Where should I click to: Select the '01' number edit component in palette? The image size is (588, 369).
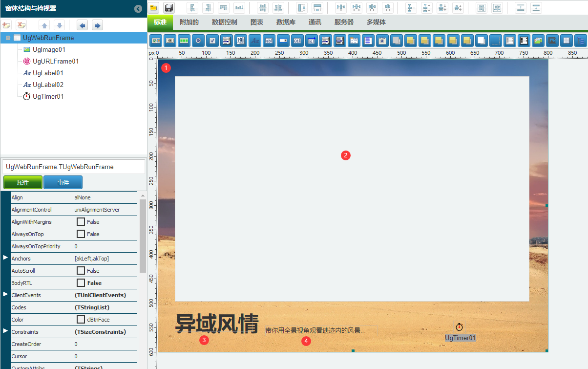(x=297, y=41)
